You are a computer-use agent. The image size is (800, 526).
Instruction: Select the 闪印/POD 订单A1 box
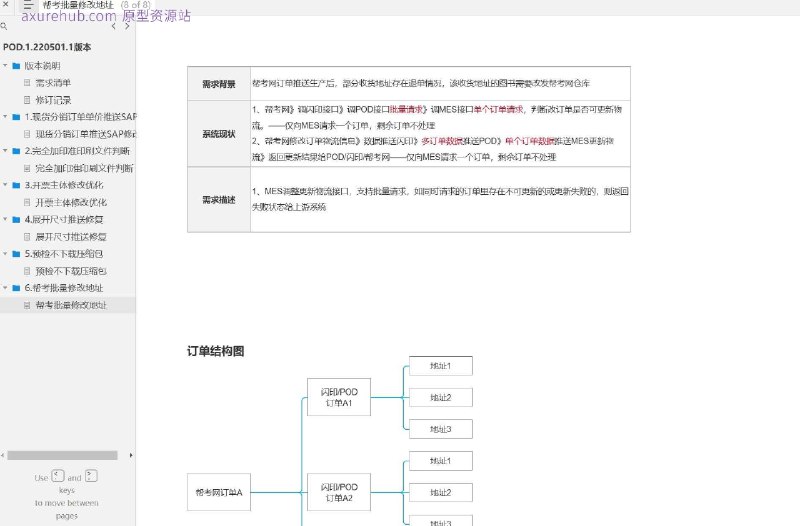(339, 397)
